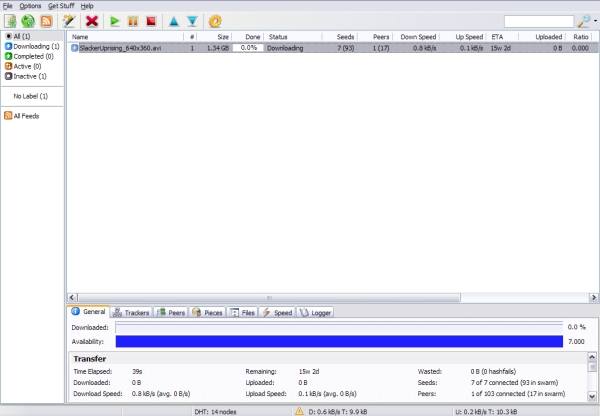Sort by Peers column header
600x416 pixels.
(x=375, y=37)
